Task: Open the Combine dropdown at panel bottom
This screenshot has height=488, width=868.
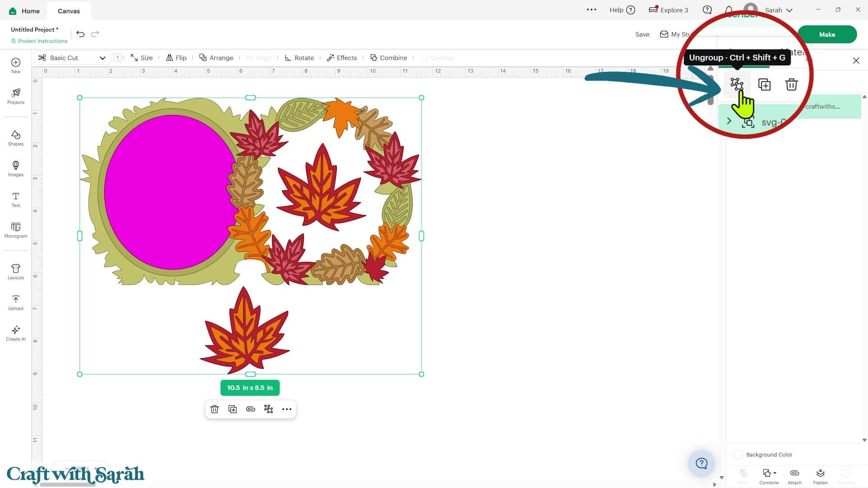Action: click(769, 476)
